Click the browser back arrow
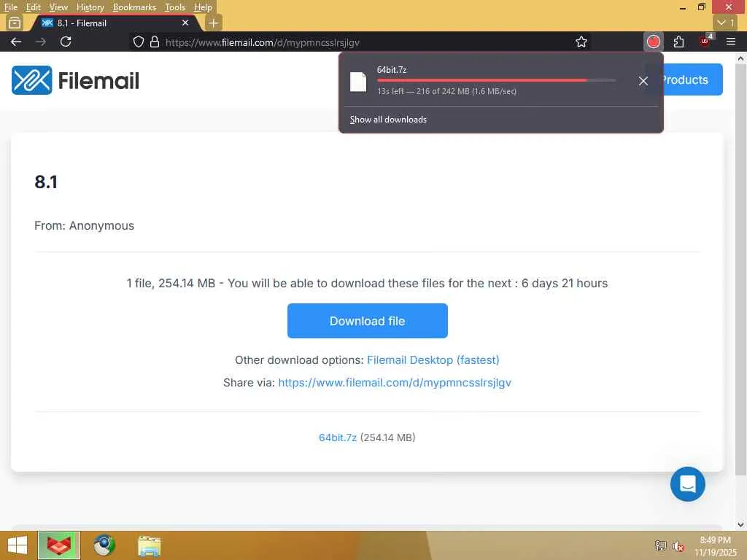 tap(16, 42)
